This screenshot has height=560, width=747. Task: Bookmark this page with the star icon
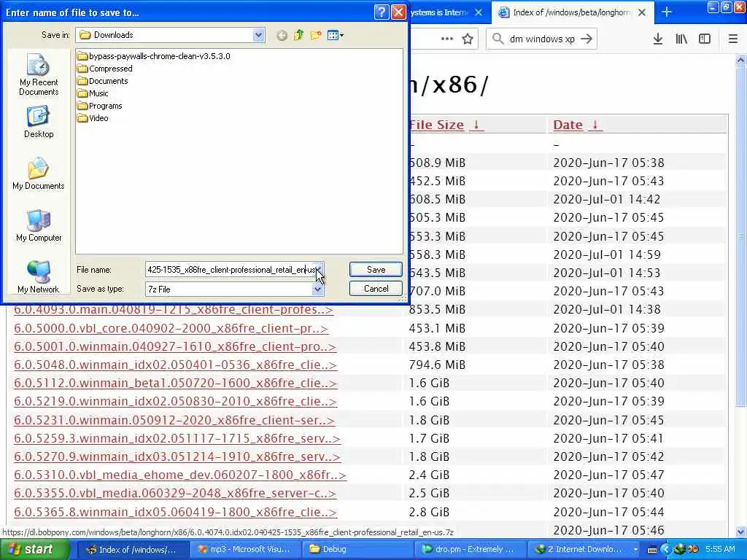pyautogui.click(x=468, y=39)
